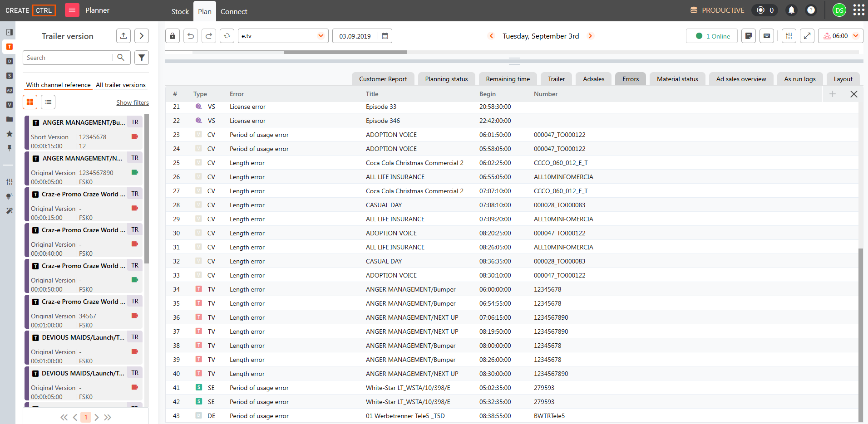Click the Search input field
The image size is (868, 424).
coord(68,58)
